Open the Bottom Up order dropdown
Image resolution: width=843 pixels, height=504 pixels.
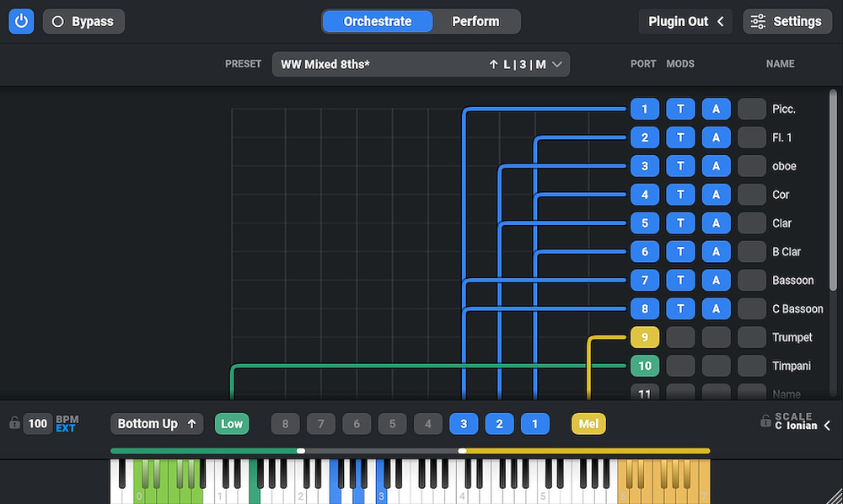coord(157,424)
